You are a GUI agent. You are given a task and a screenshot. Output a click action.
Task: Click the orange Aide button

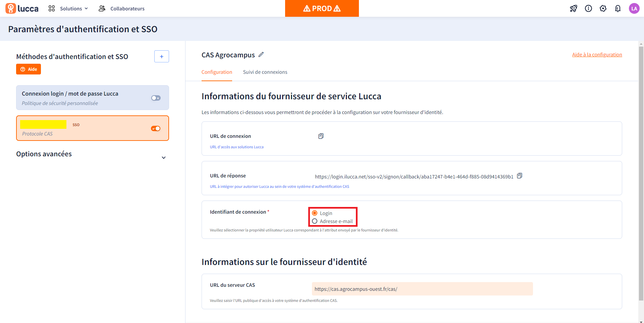29,69
